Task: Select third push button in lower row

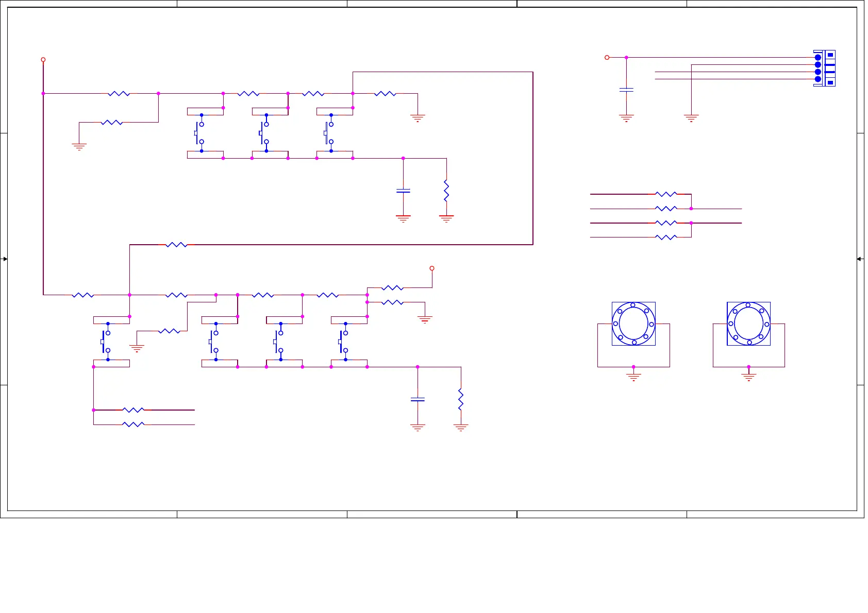Action: point(279,342)
